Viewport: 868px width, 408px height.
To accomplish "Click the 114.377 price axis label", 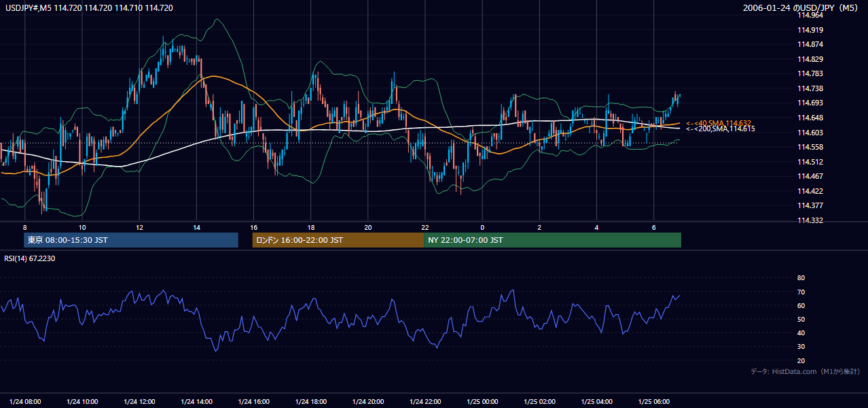I will [810, 205].
